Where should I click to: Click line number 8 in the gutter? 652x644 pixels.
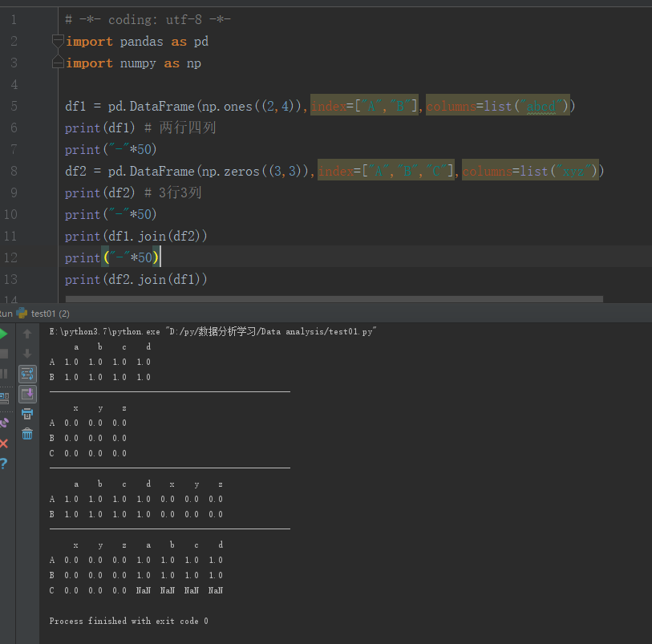point(14,171)
